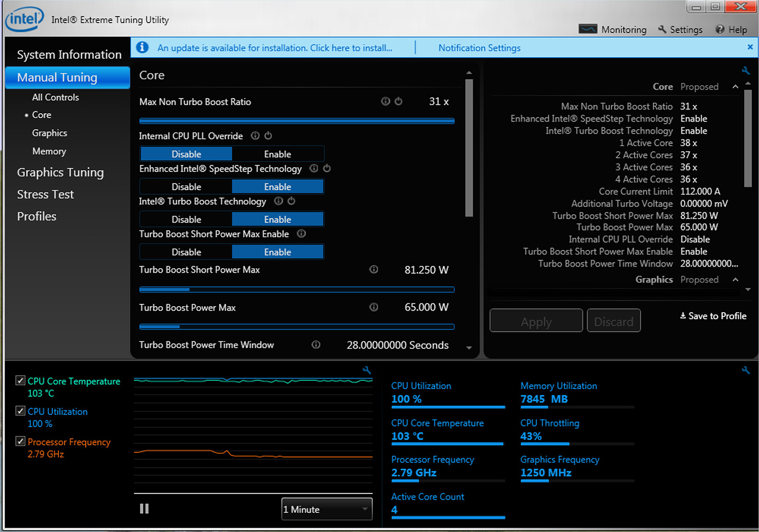Open wrench settings for proposed changes panel

click(746, 70)
